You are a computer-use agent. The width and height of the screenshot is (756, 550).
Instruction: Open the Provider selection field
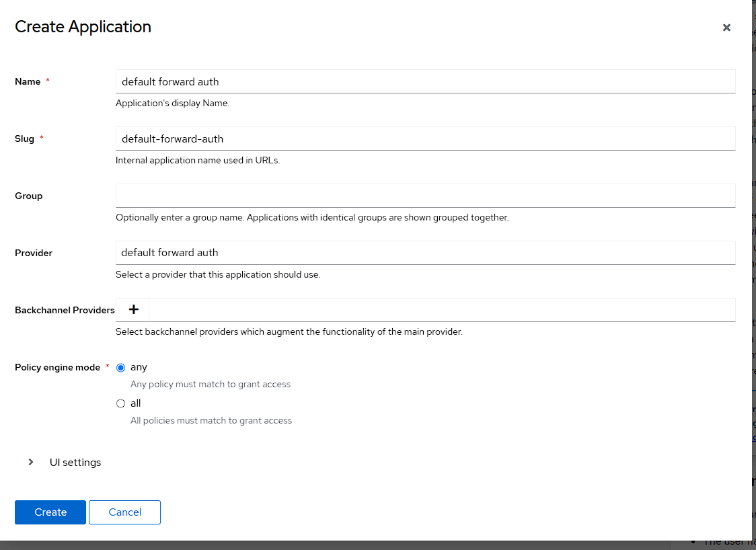(x=425, y=253)
